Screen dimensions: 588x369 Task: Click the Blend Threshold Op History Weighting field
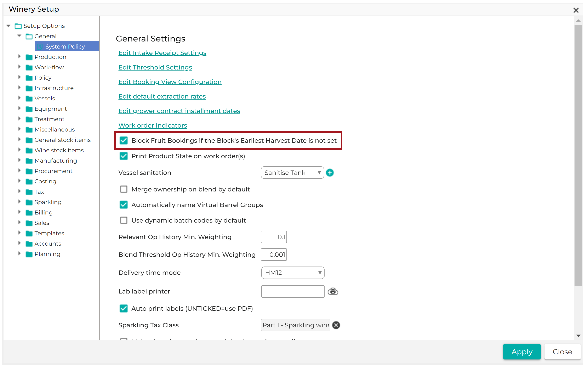[x=274, y=255]
